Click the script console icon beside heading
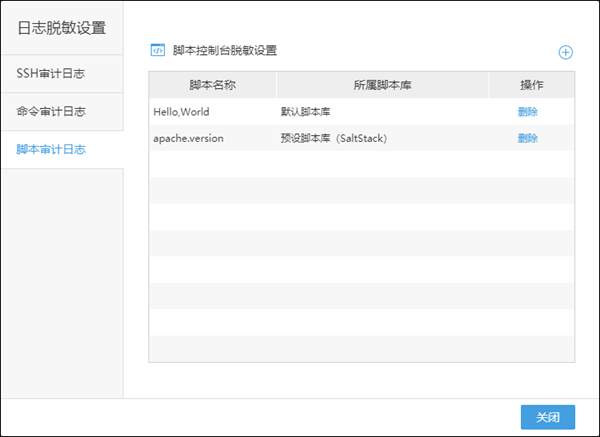This screenshot has width=600, height=437. (x=157, y=50)
